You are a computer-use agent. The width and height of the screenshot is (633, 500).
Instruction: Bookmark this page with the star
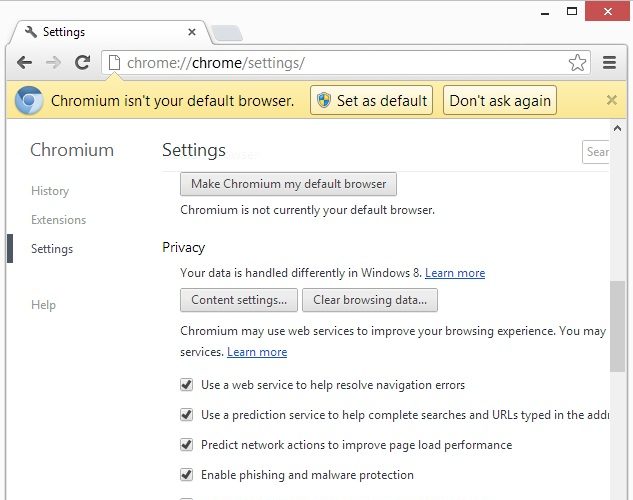[577, 63]
